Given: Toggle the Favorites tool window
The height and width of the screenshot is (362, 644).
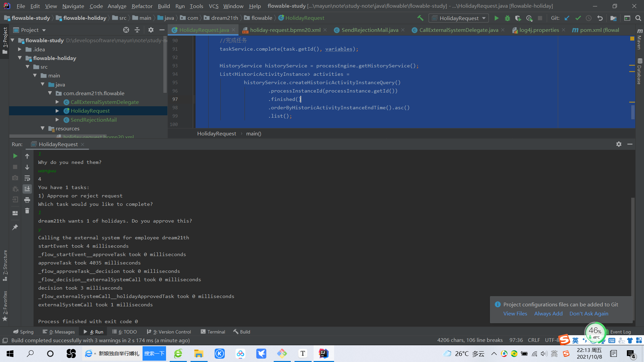Looking at the screenshot, I should point(5,306).
